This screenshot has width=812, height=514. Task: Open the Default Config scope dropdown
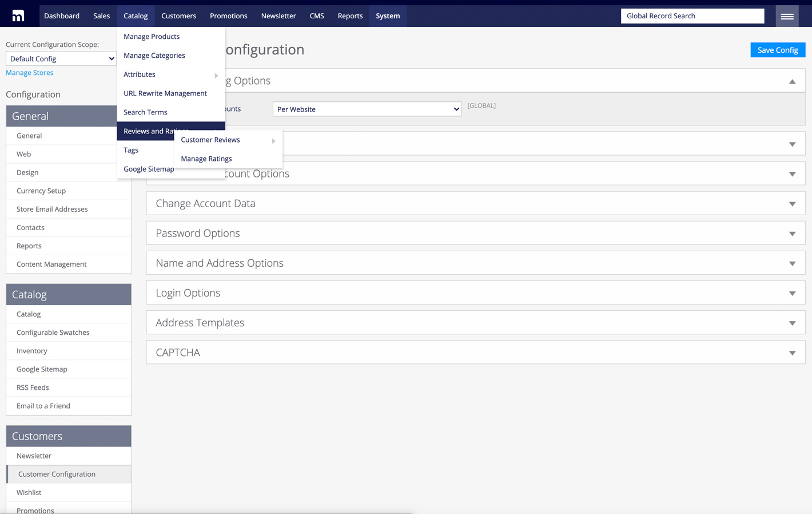point(61,59)
